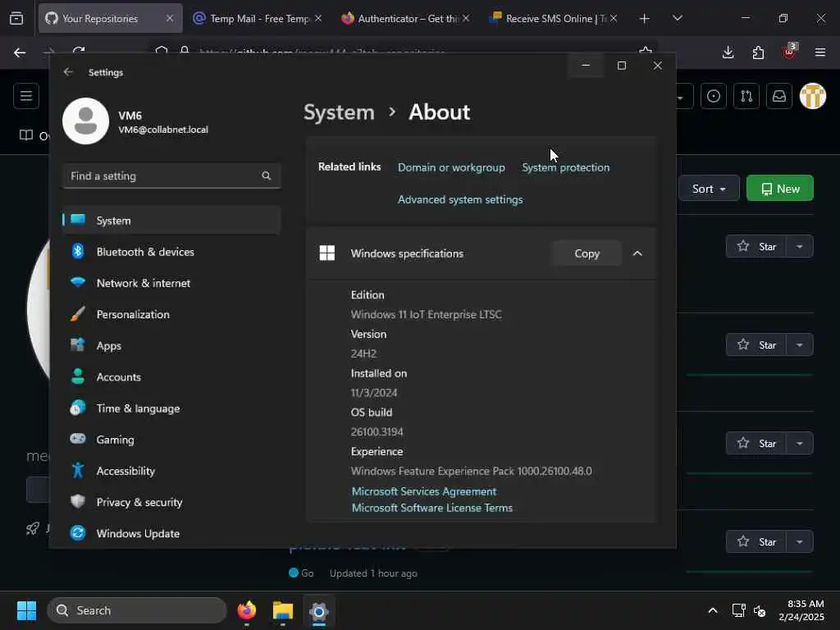840x630 pixels.
Task: Open Domain or workgroup link
Action: point(452,167)
